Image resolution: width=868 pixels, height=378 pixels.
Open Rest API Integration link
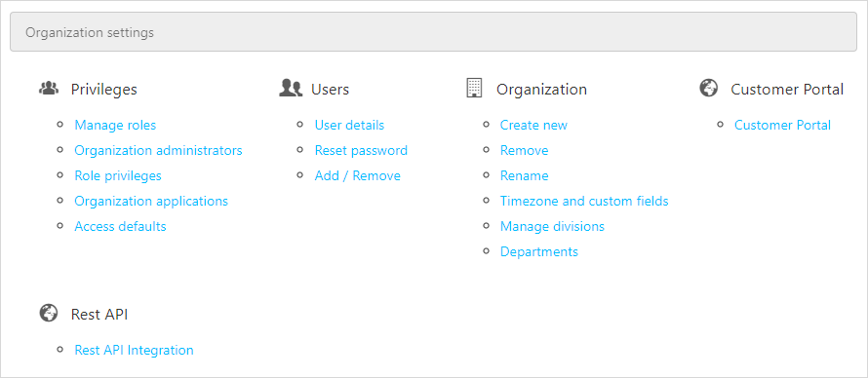click(x=134, y=350)
